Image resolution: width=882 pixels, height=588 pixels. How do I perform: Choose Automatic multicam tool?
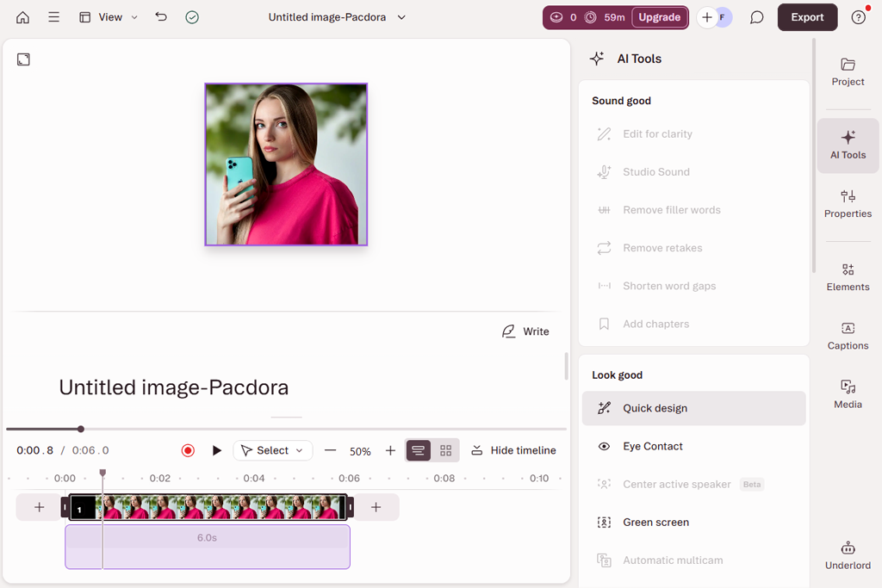coord(693,560)
